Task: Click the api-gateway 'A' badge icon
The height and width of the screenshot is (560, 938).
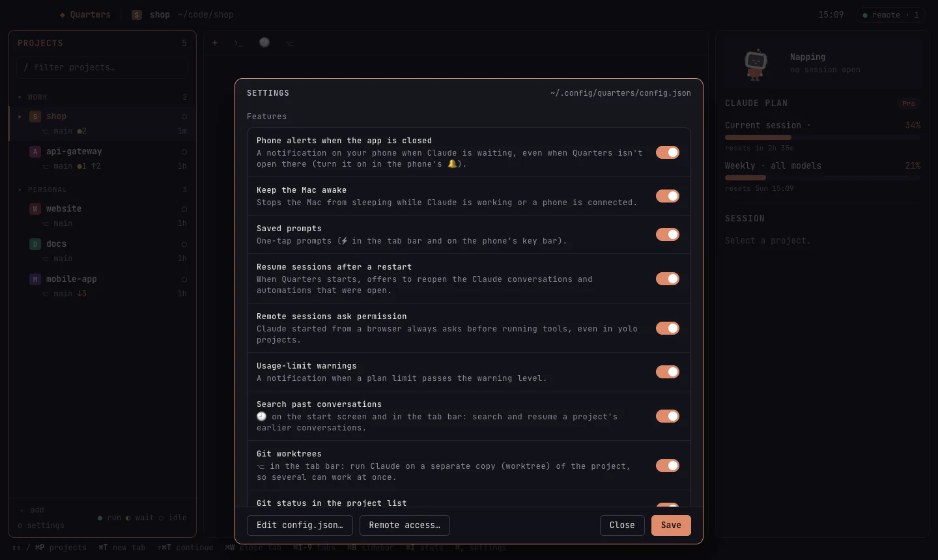Action: [x=35, y=152]
